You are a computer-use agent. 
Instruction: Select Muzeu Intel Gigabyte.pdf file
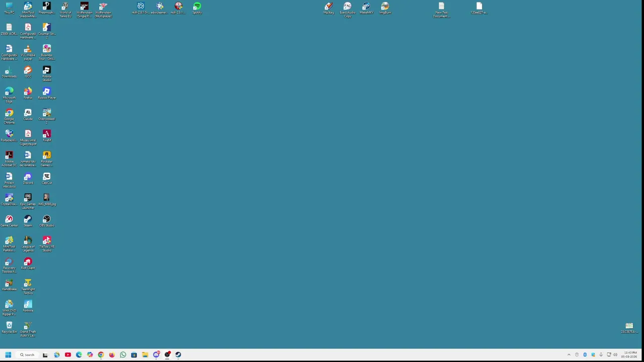coord(28,138)
